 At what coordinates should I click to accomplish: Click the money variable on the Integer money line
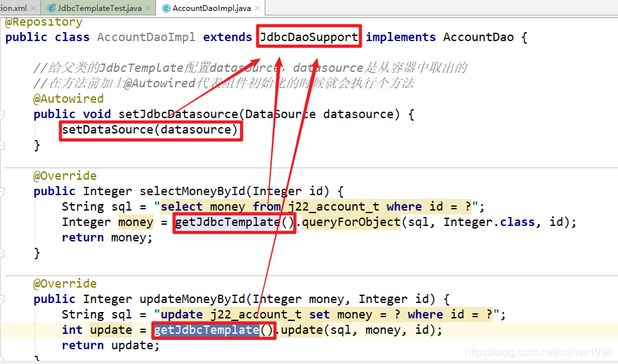point(136,222)
